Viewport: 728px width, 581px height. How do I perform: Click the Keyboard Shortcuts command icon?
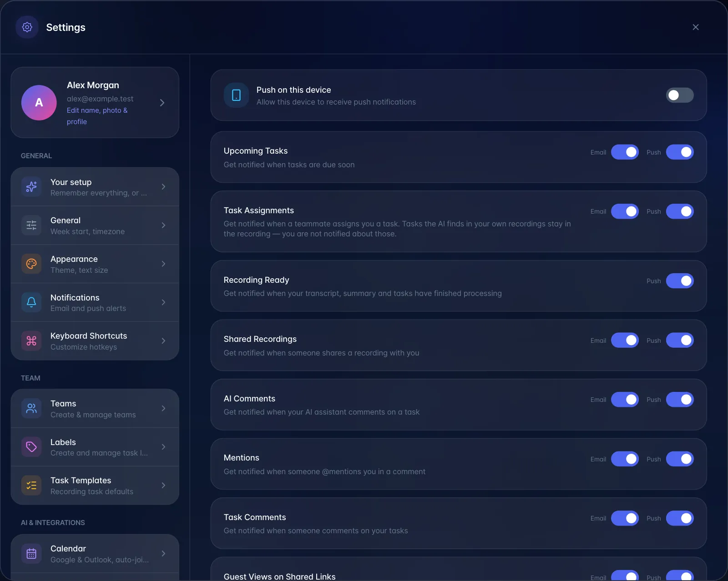[x=31, y=341]
